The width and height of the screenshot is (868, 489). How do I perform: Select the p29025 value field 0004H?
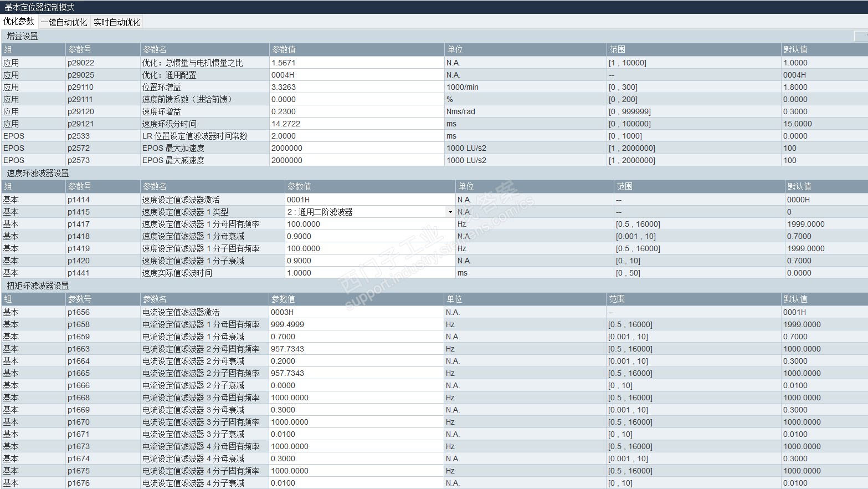tap(357, 75)
